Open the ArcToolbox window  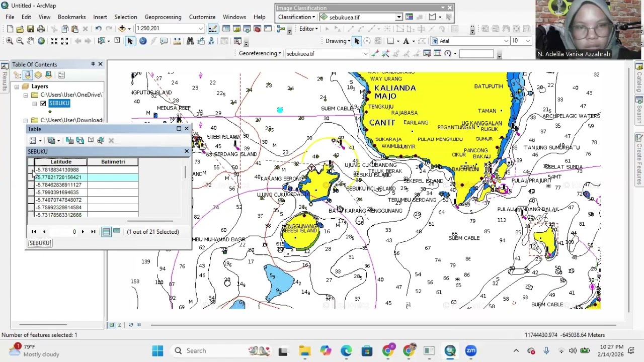pos(257,29)
